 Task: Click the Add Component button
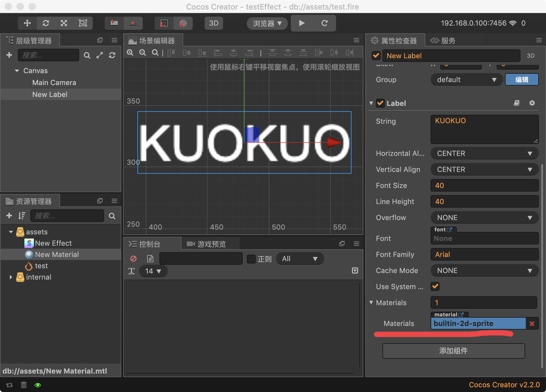pos(454,351)
